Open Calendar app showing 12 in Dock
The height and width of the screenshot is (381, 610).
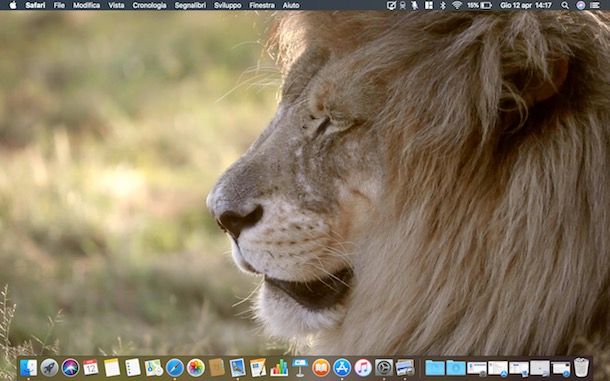pyautogui.click(x=91, y=368)
